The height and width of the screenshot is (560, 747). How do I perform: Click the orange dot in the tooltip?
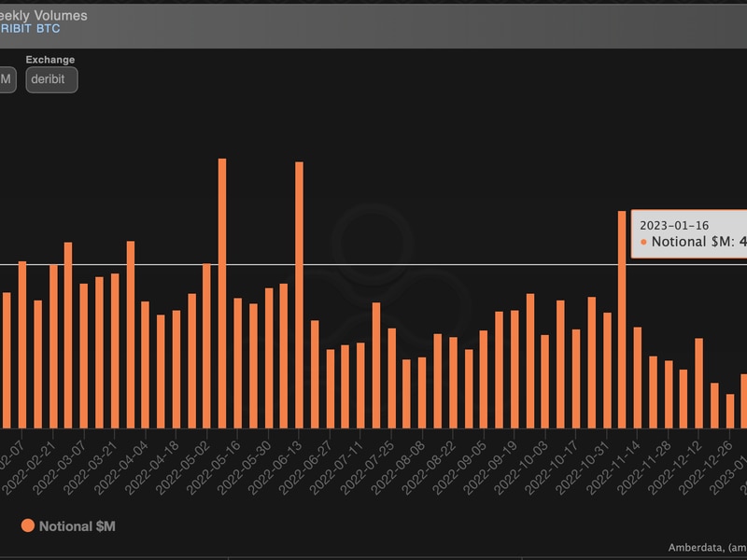(643, 243)
